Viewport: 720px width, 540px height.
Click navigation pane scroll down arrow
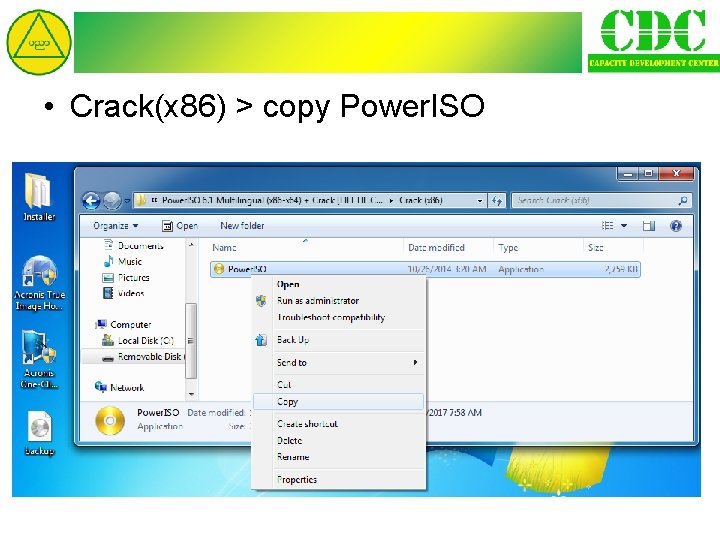(x=191, y=394)
